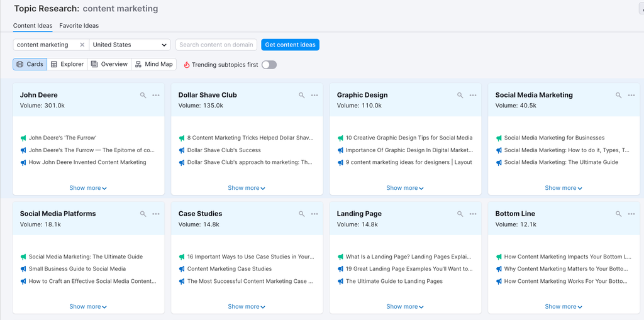
Task: Open Importance Of Graphic Design In Digital Marketing
Action: tap(409, 150)
